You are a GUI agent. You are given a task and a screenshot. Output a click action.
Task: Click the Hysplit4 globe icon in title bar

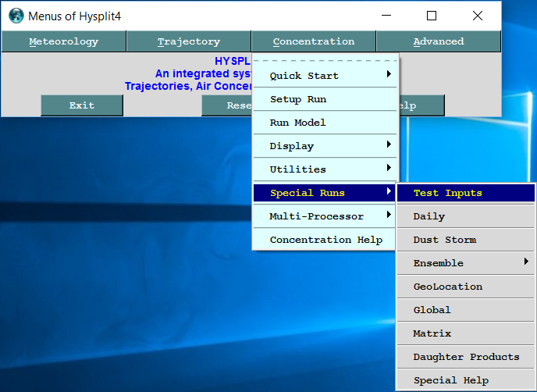tap(16, 16)
